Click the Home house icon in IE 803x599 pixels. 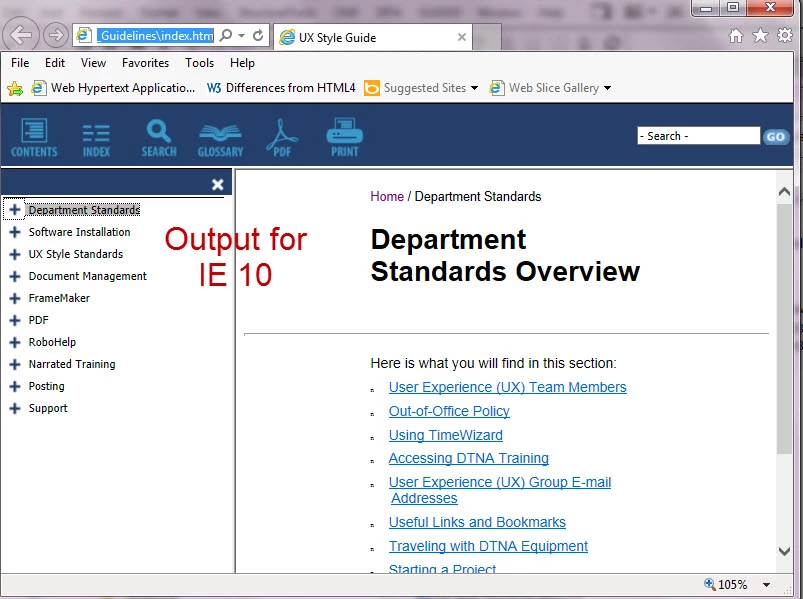[736, 35]
